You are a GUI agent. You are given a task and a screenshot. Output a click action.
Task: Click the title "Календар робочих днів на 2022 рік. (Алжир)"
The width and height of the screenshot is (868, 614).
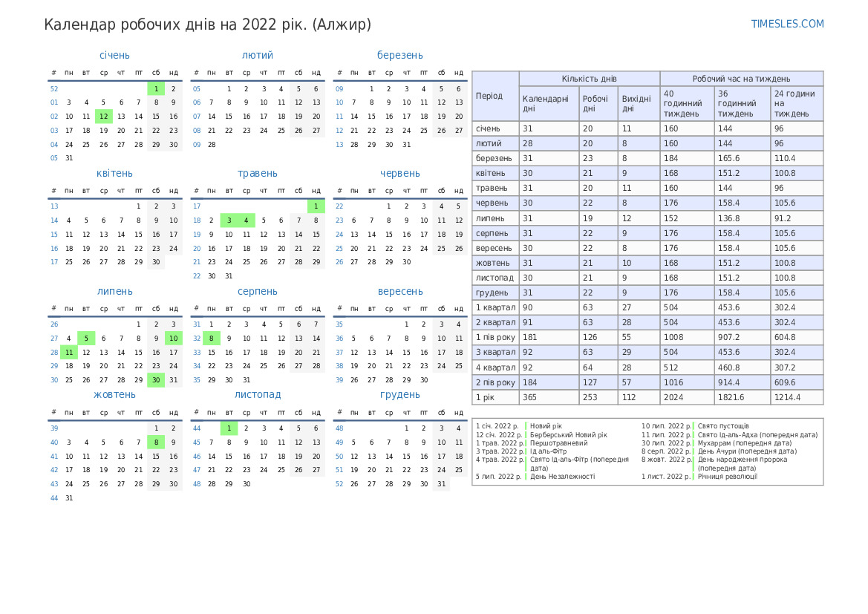(208, 25)
